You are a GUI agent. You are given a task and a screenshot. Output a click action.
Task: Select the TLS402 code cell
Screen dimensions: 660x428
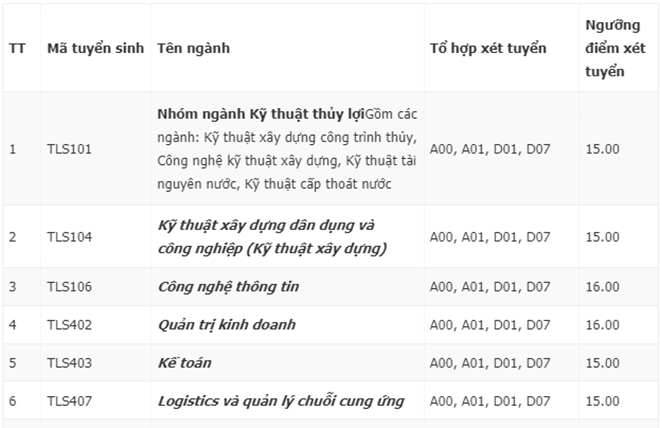tap(69, 325)
